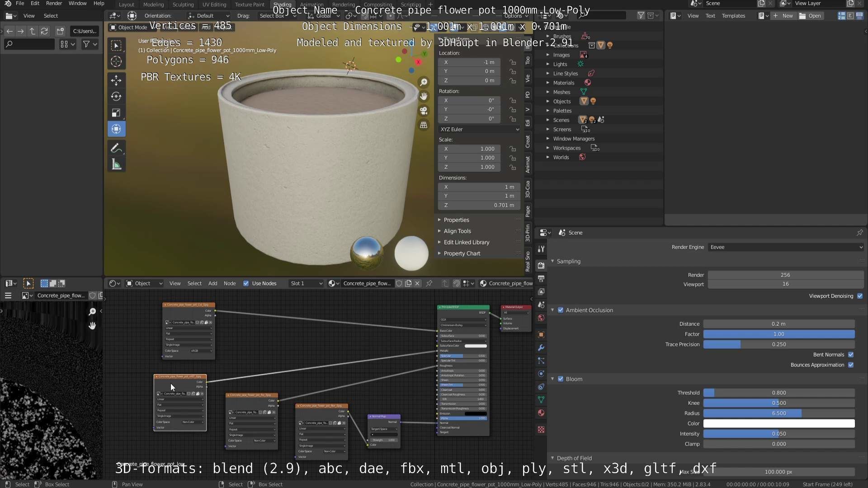
Task: Open the Render properties tab icon
Action: pyautogui.click(x=541, y=265)
